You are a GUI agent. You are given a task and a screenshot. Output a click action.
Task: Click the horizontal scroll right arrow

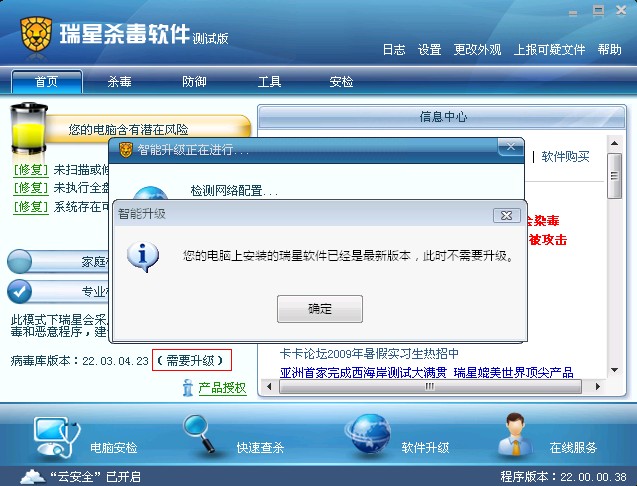(598, 386)
